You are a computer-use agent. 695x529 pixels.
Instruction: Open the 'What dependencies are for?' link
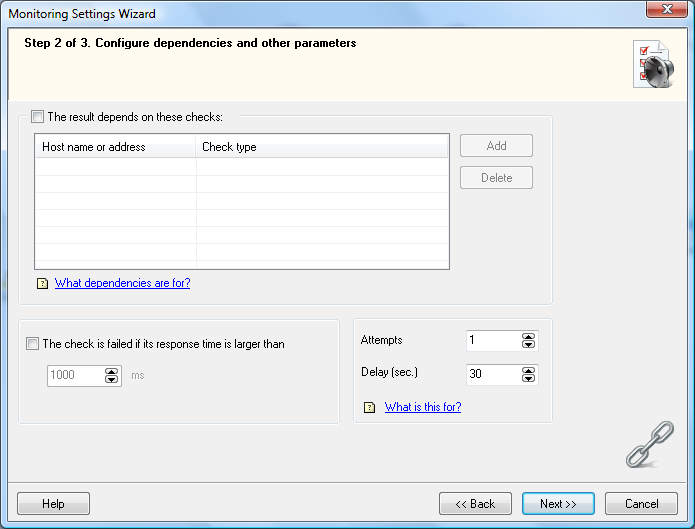(122, 283)
